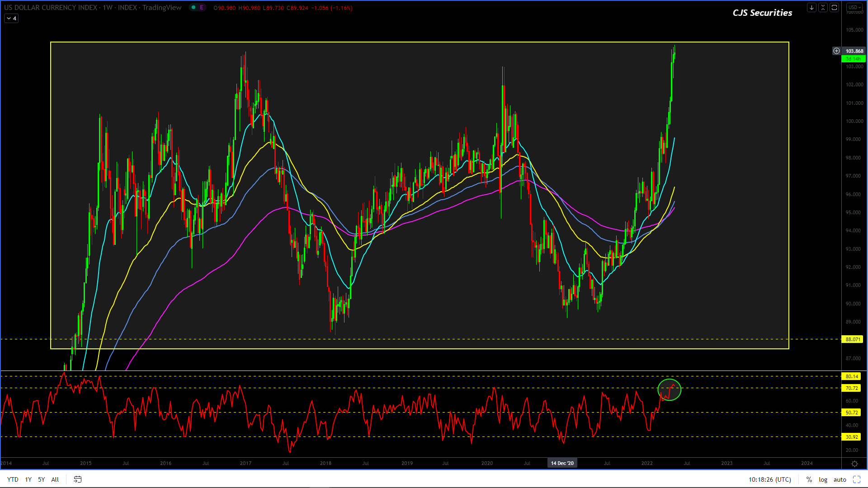868x488 pixels.
Task: Open the USD currency dropdown
Action: point(854,7)
